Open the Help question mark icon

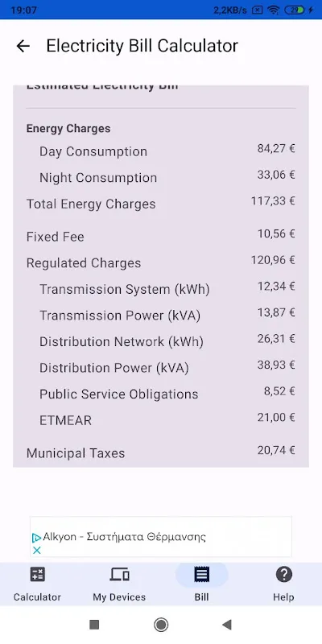tap(284, 574)
